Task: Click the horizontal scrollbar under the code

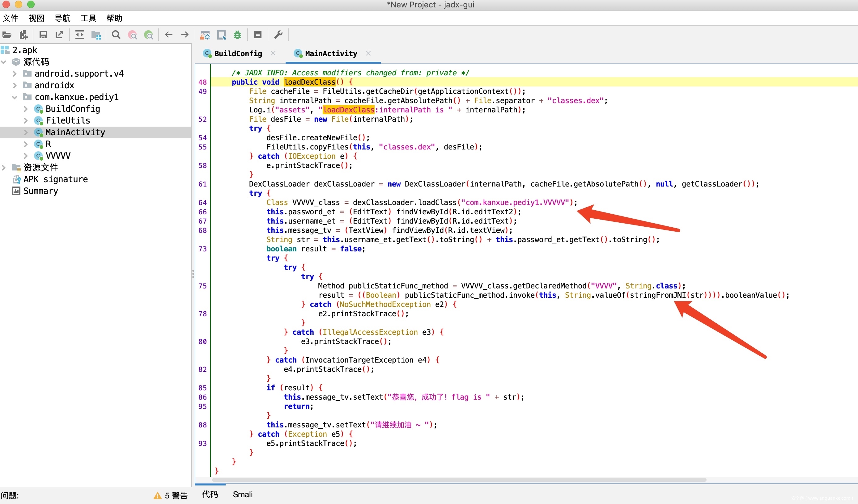Action: (x=458, y=480)
